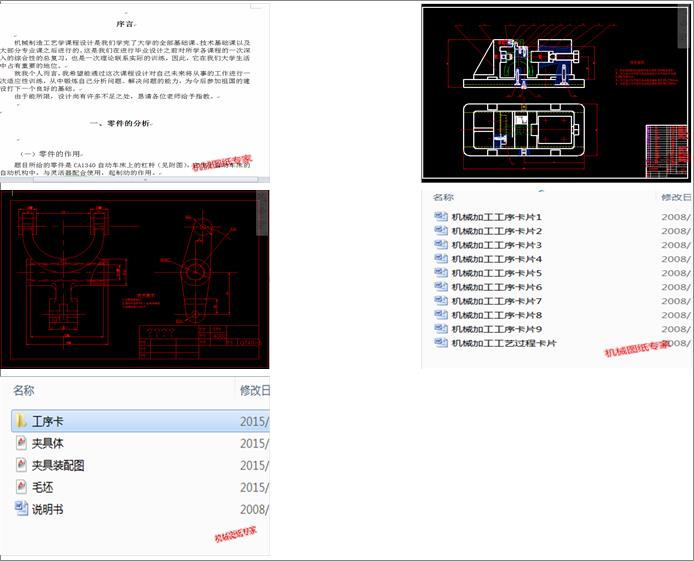694x561 pixels.
Task: Click the 夹具体 drawing file icon
Action: click(21, 443)
